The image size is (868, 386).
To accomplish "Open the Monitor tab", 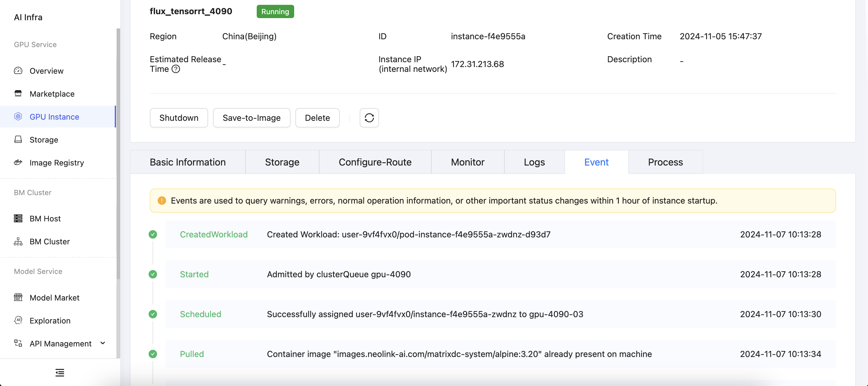I will click(468, 162).
